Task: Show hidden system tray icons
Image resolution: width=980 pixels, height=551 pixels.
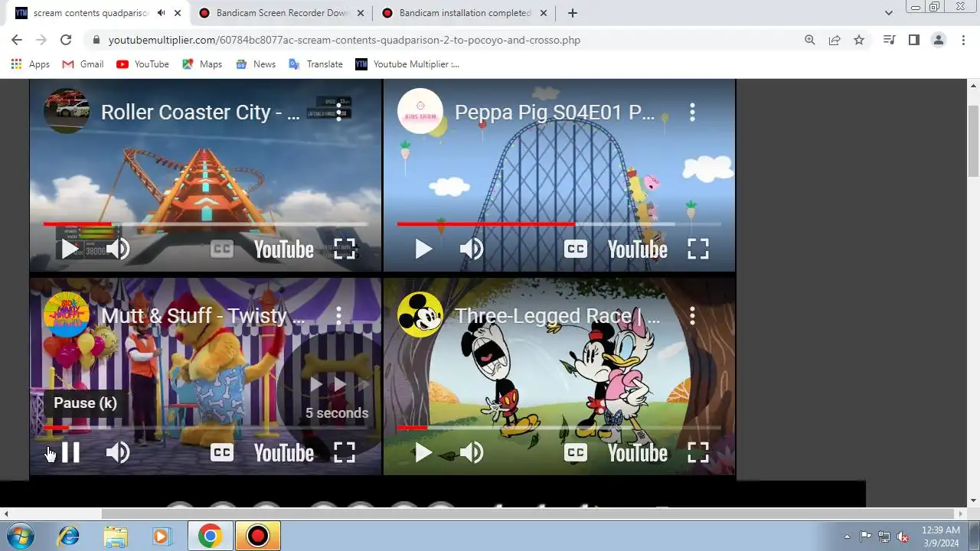Action: [847, 536]
